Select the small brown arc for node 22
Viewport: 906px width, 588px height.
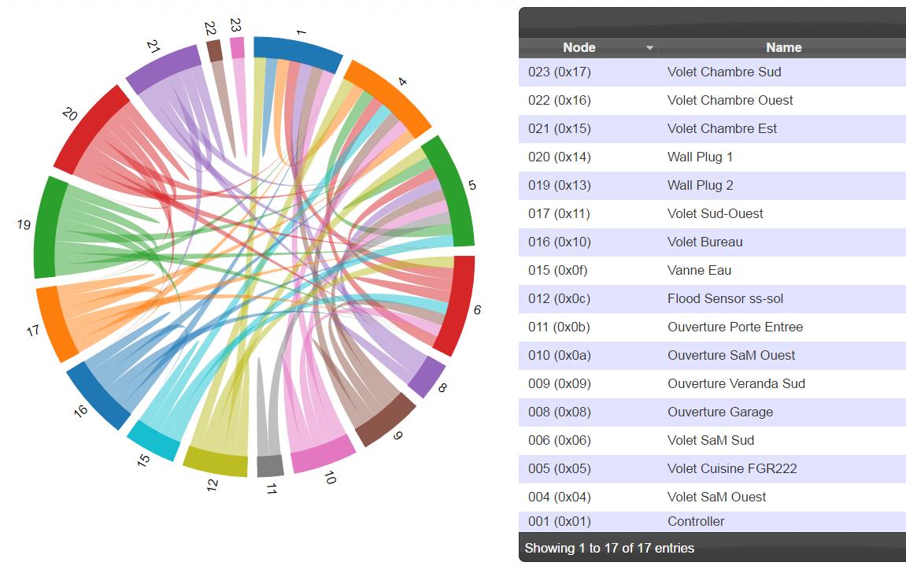[x=214, y=50]
